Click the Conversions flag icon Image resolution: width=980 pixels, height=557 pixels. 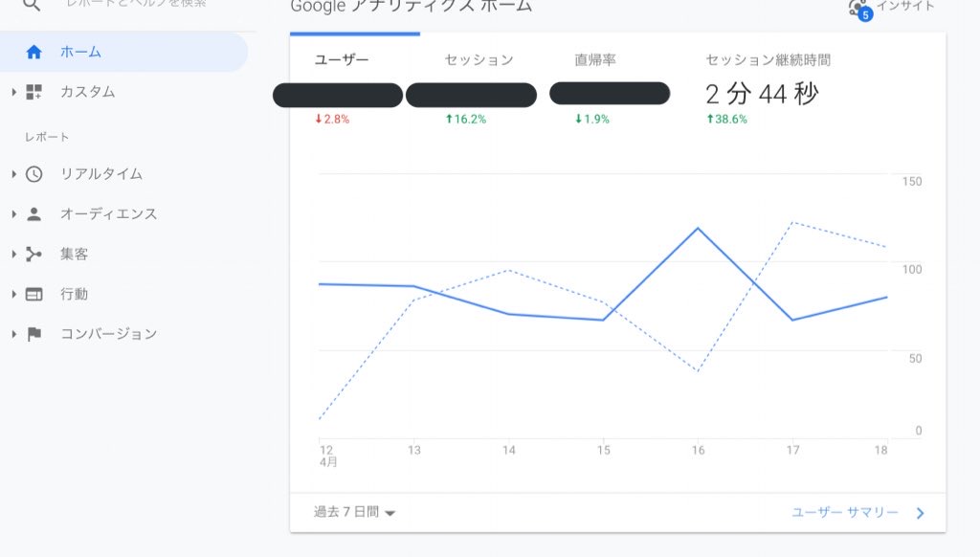[x=34, y=334]
